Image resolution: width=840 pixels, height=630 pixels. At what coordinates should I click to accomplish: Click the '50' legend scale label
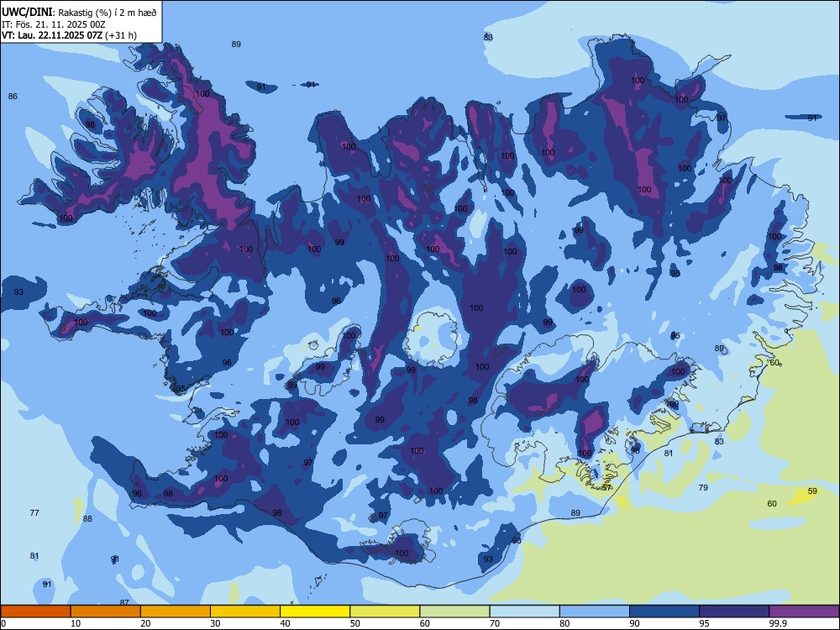355,623
